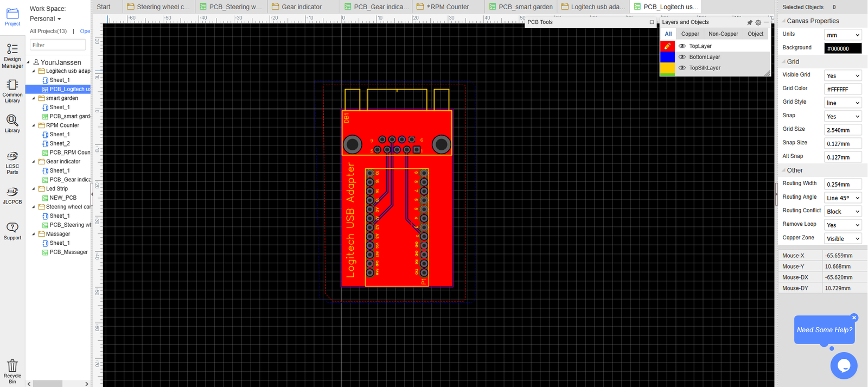Toggle TopSilkLayer visibility eye
The height and width of the screenshot is (387, 868).
click(682, 68)
